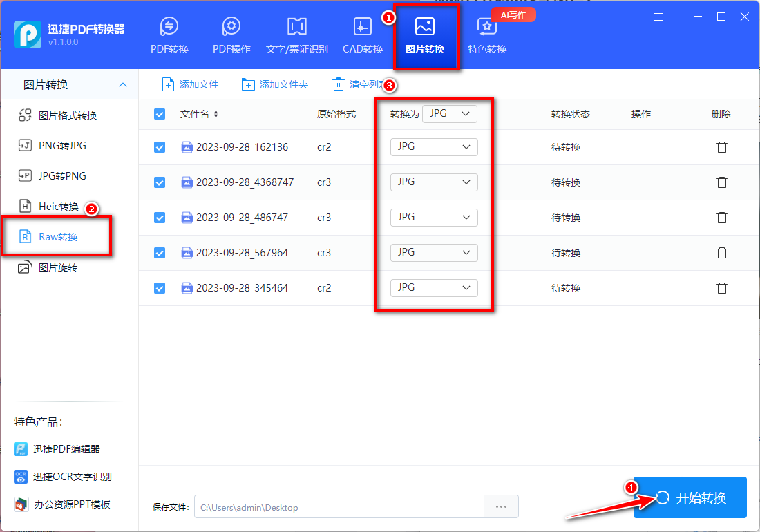
Task: Start conversion with 开始转换 button
Action: coord(690,497)
